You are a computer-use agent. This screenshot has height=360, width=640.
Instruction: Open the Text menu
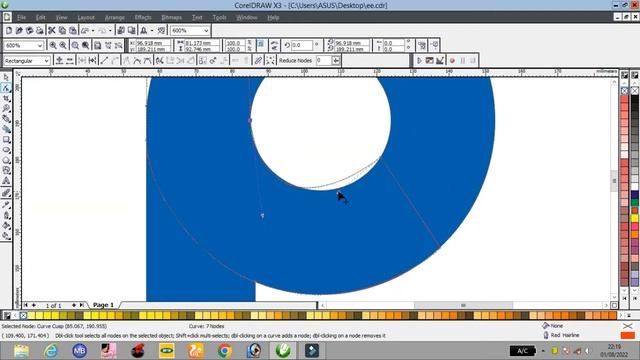coord(197,18)
